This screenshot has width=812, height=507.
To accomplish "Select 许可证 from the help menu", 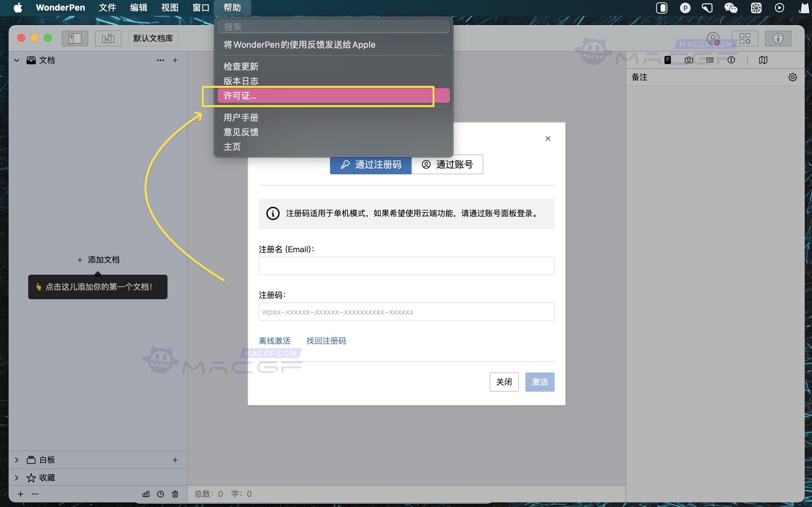I will (x=239, y=95).
